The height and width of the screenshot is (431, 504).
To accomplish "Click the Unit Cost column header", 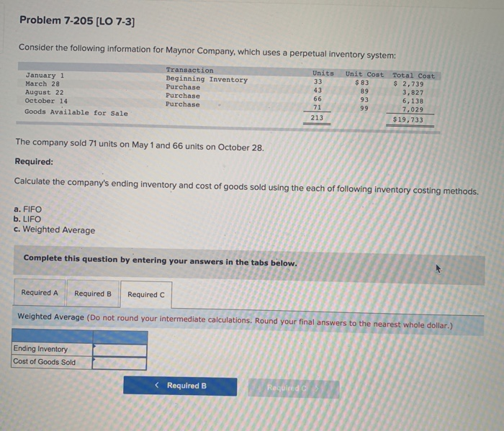I will click(x=364, y=75).
